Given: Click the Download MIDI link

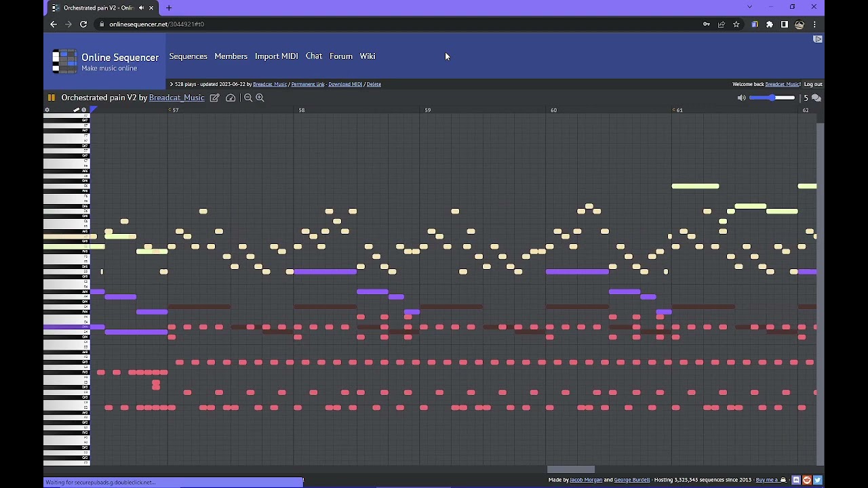Looking at the screenshot, I should point(345,84).
